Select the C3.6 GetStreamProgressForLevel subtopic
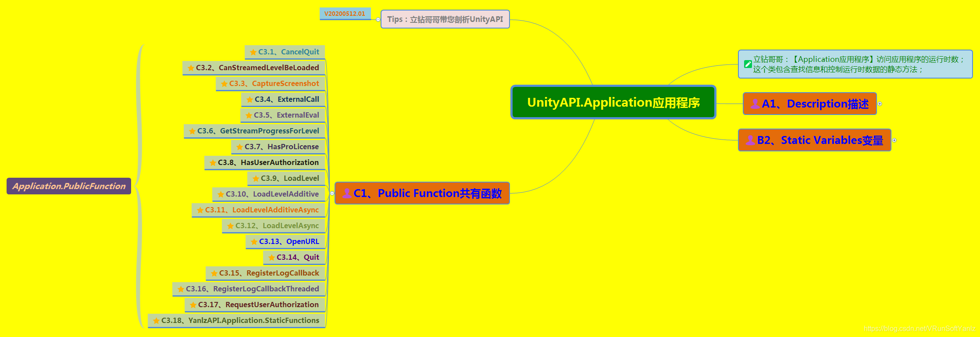The image size is (980, 337). tap(254, 131)
